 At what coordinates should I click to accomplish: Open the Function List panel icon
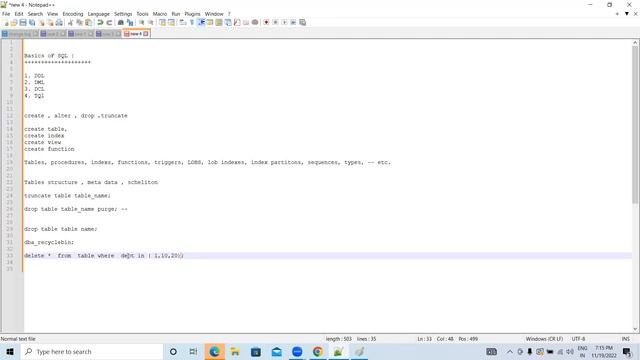(237, 22)
